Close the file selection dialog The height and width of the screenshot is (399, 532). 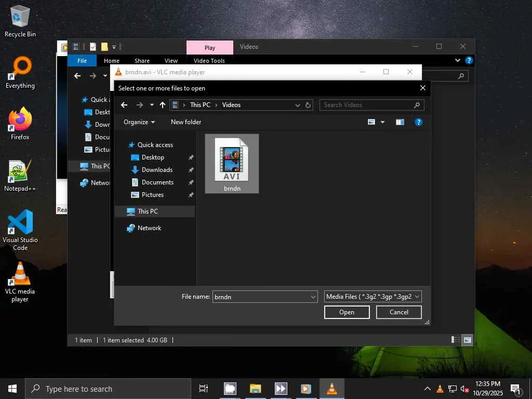click(423, 88)
